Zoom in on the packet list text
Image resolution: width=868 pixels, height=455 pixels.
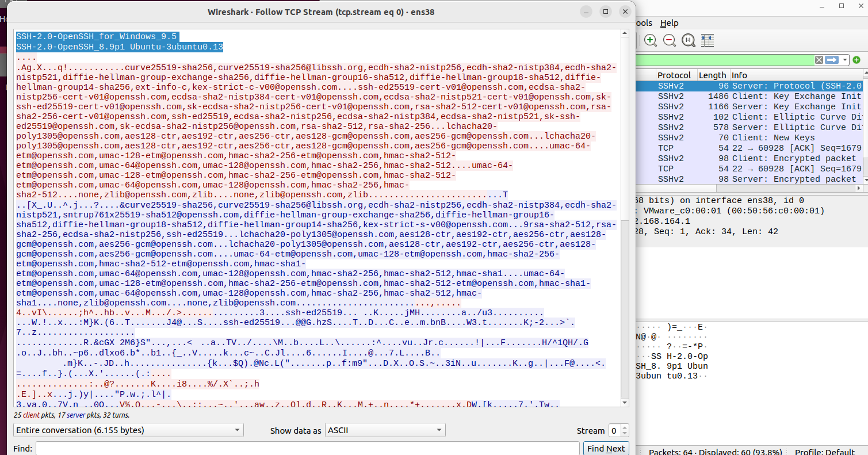coord(651,40)
